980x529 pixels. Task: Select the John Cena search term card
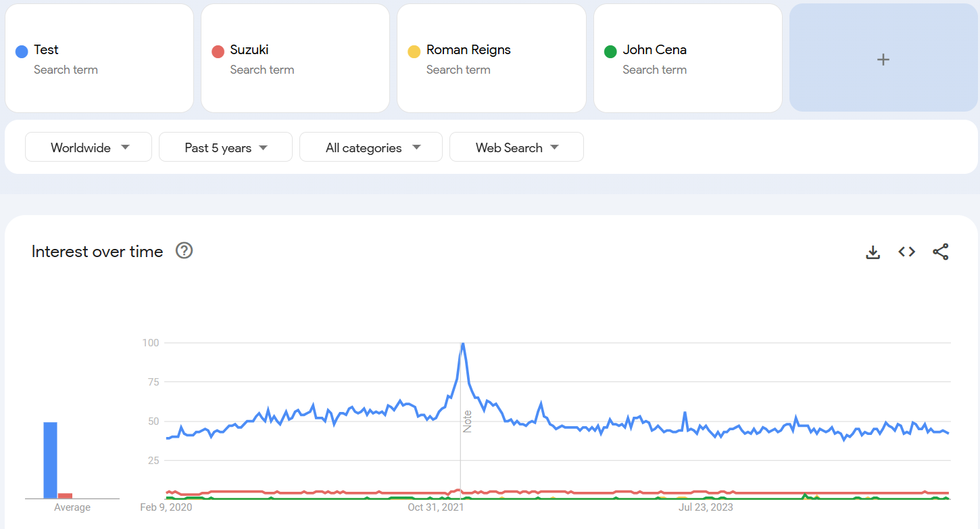point(687,58)
